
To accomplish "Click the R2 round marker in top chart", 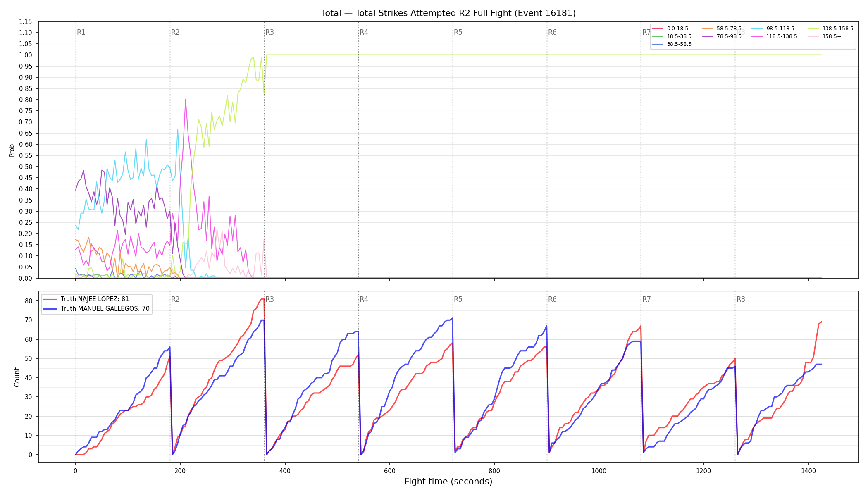I will 175,32.
